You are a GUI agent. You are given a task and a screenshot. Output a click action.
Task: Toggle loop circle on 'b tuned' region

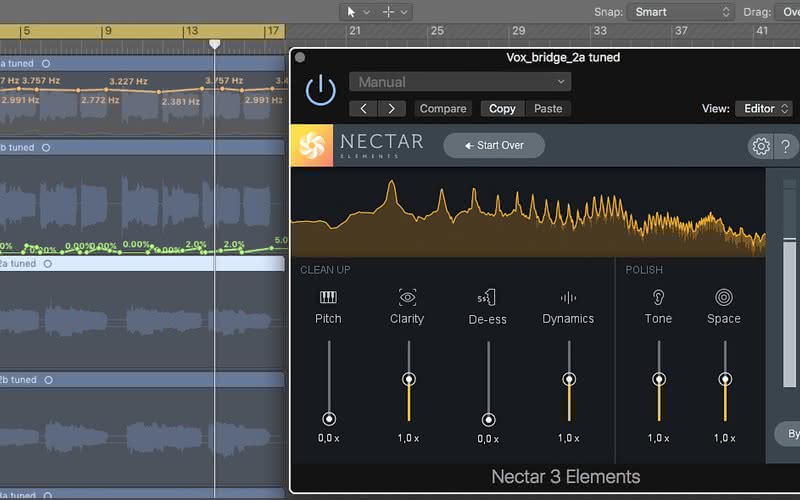coord(46,147)
